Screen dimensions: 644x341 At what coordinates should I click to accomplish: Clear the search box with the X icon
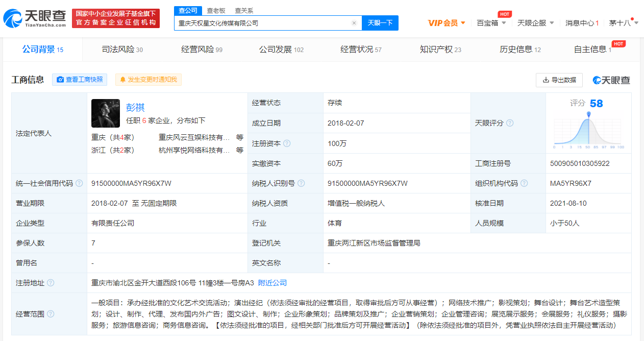tap(354, 23)
